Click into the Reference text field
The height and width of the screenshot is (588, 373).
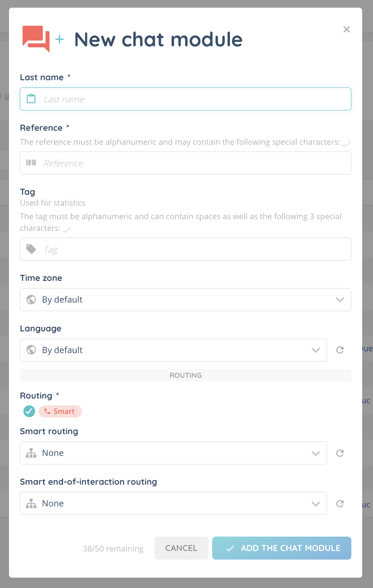(x=194, y=163)
